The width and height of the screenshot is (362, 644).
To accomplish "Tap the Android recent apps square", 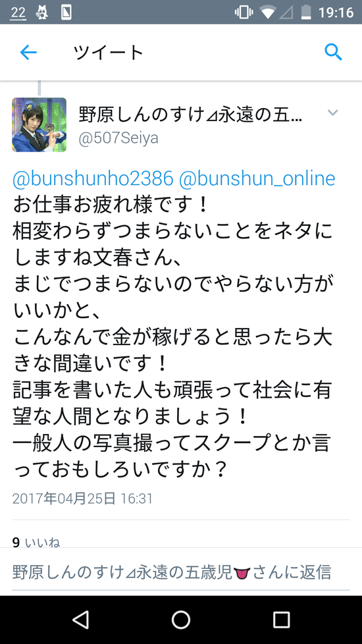I will pyautogui.click(x=281, y=620).
